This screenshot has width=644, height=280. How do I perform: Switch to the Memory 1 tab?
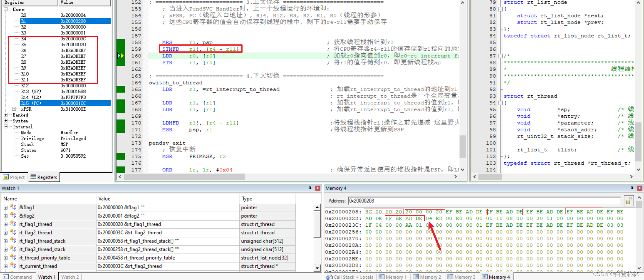click(393, 277)
